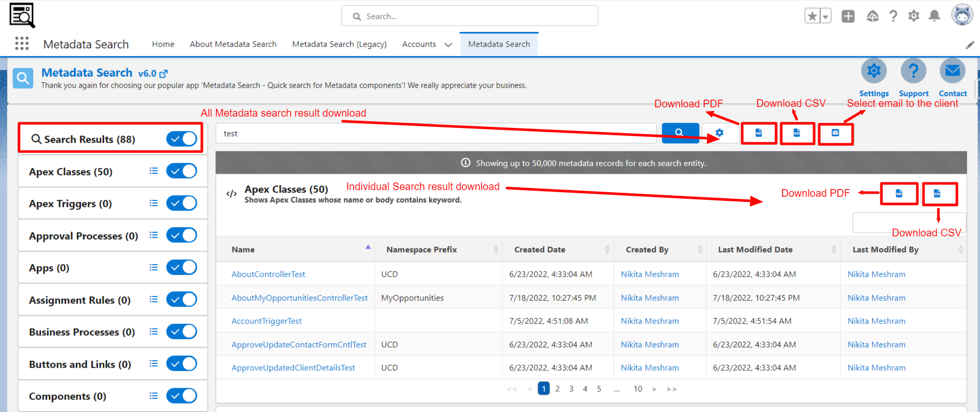Toggle the Assignment Rules switch
980x412 pixels.
[182, 299]
